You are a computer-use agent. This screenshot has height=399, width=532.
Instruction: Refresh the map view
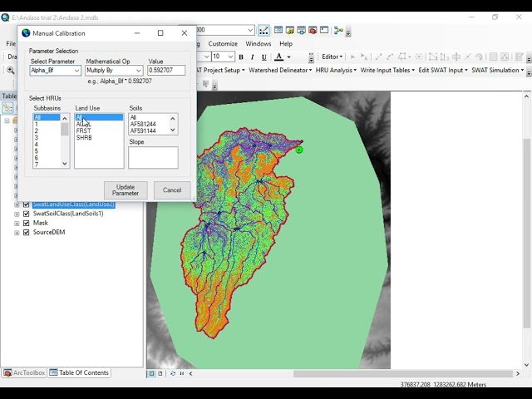pyautogui.click(x=173, y=373)
